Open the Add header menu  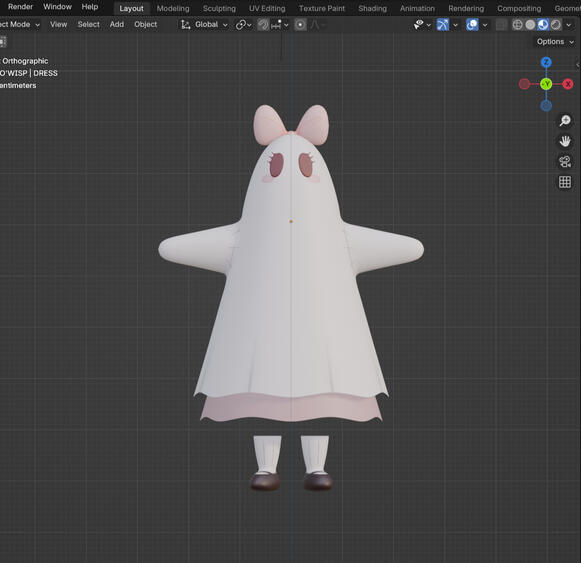pyautogui.click(x=117, y=24)
